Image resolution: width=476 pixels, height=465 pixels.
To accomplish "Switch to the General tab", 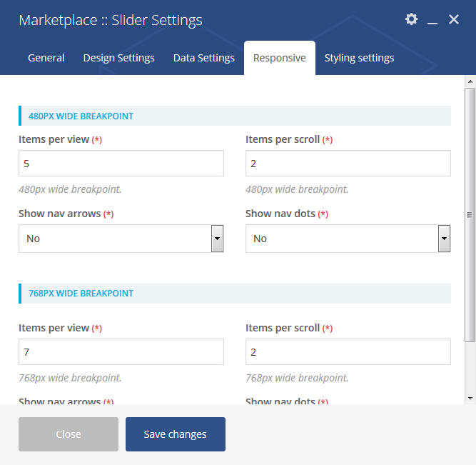I will tap(46, 58).
